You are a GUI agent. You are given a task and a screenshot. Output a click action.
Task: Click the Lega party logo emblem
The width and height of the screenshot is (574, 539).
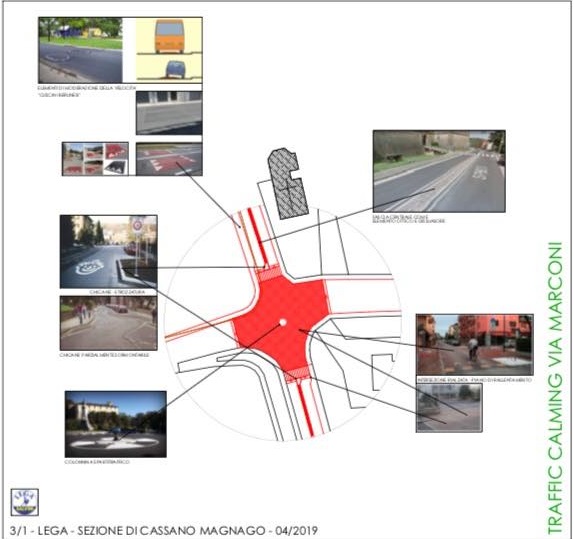25,502
